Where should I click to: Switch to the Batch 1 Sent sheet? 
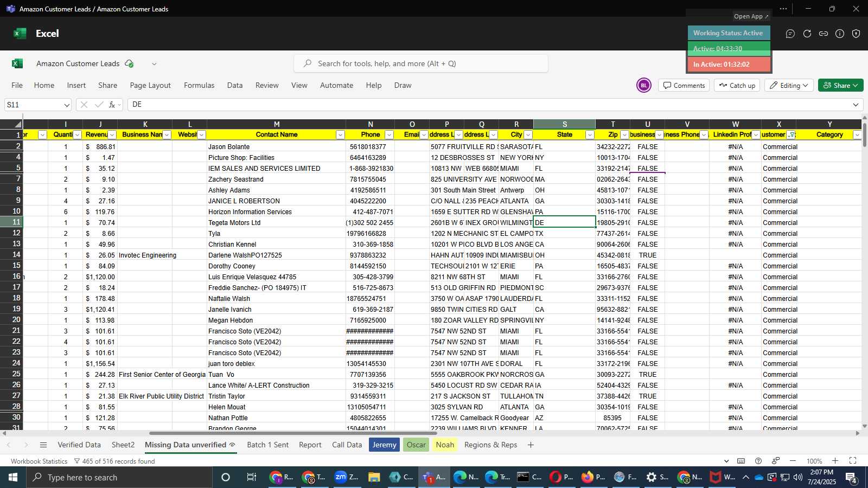pyautogui.click(x=268, y=445)
